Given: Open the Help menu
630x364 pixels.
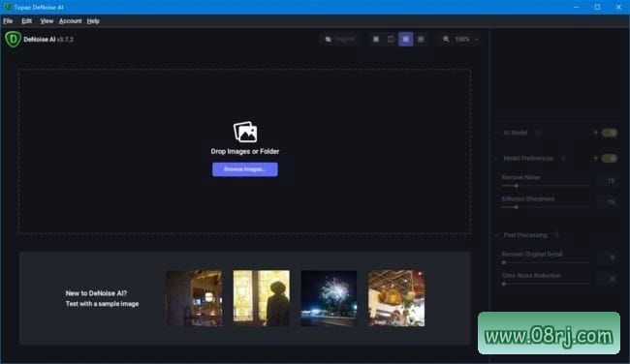Looking at the screenshot, I should pyautogui.click(x=93, y=21).
